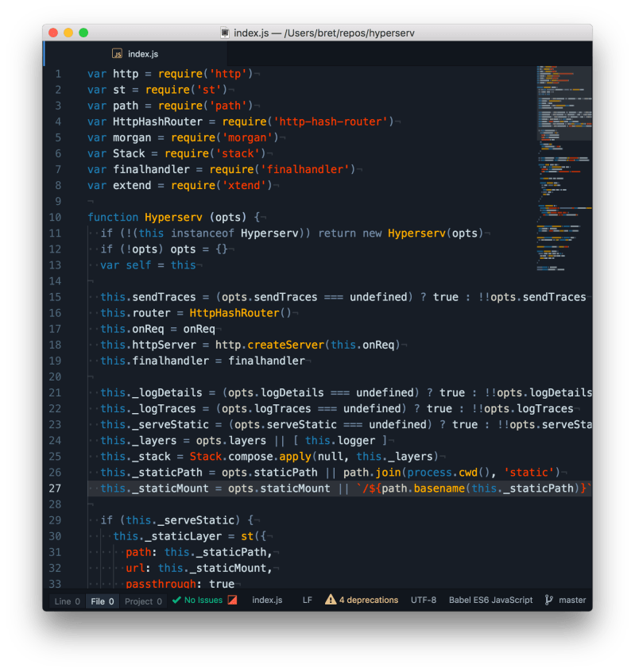Click line number 10 in gutter
This screenshot has width=635, height=672.
[x=55, y=218]
